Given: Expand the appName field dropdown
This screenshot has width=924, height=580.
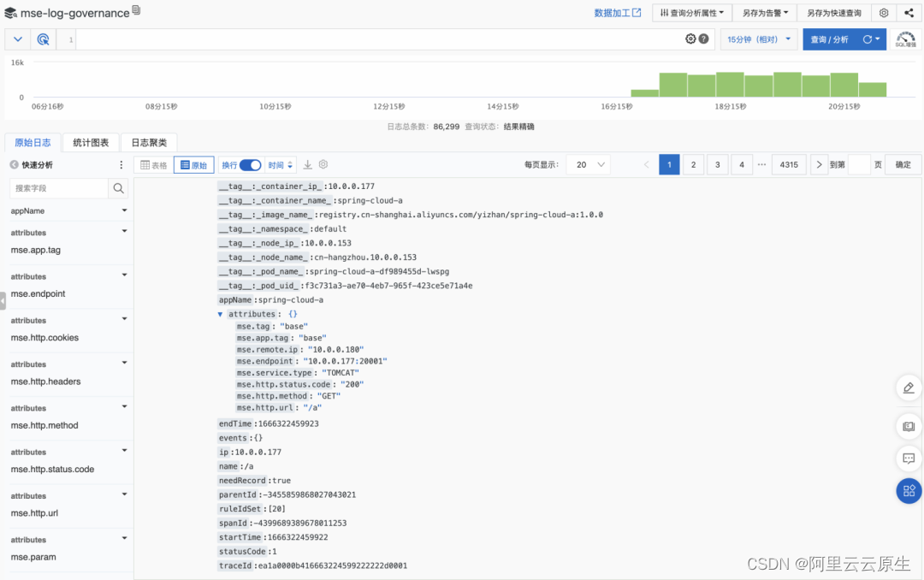Looking at the screenshot, I should (124, 210).
